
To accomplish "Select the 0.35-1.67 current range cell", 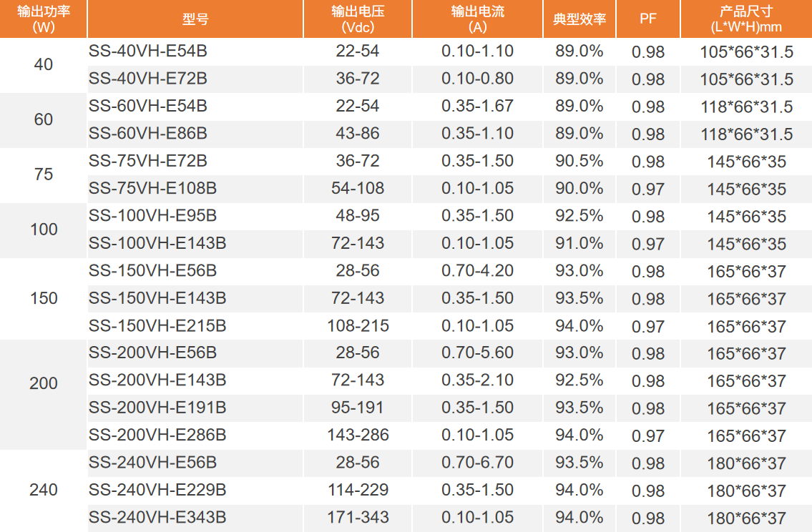I will click(477, 107).
